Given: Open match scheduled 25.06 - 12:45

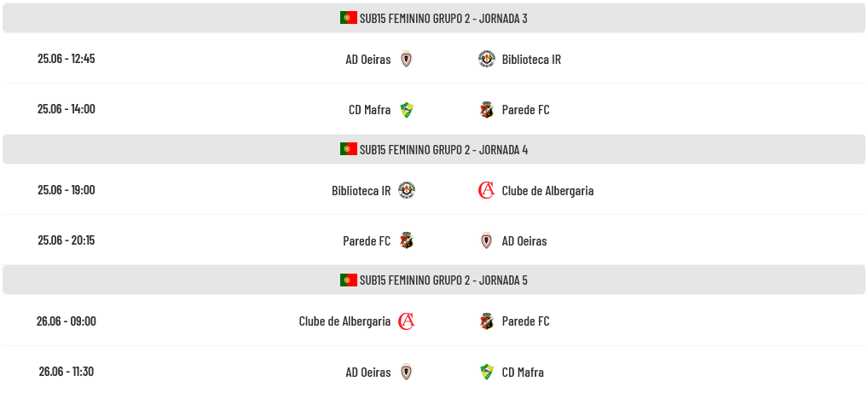Looking at the screenshot, I should tap(434, 59).
